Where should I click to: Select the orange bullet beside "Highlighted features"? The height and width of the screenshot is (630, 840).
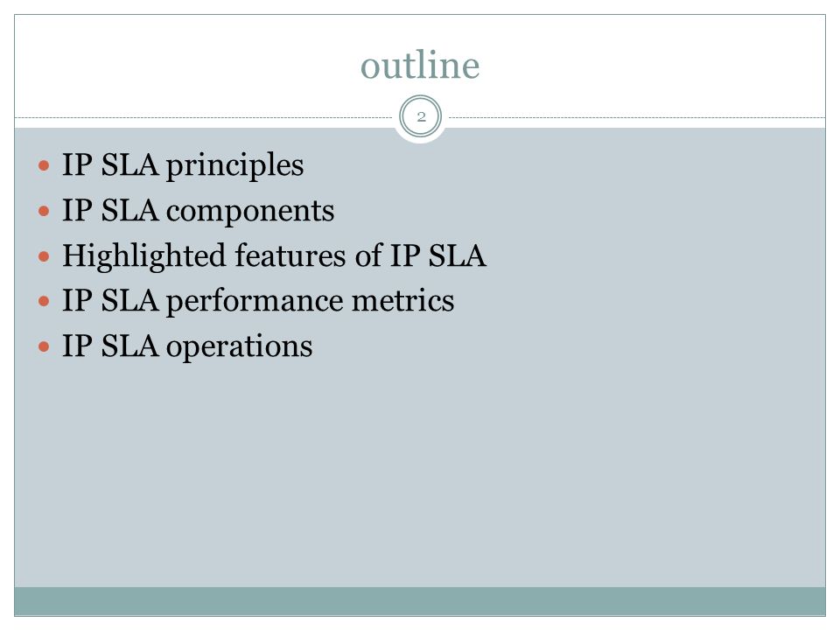click(44, 256)
